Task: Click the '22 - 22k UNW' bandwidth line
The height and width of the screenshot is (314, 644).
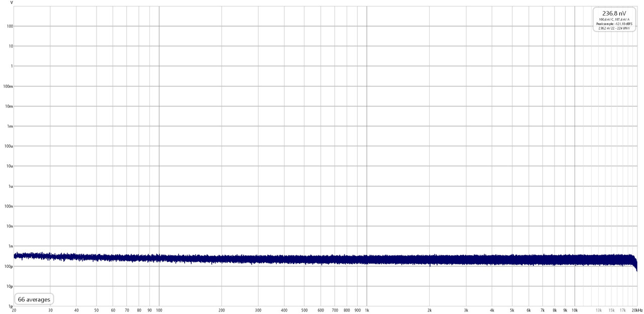Action: point(614,28)
